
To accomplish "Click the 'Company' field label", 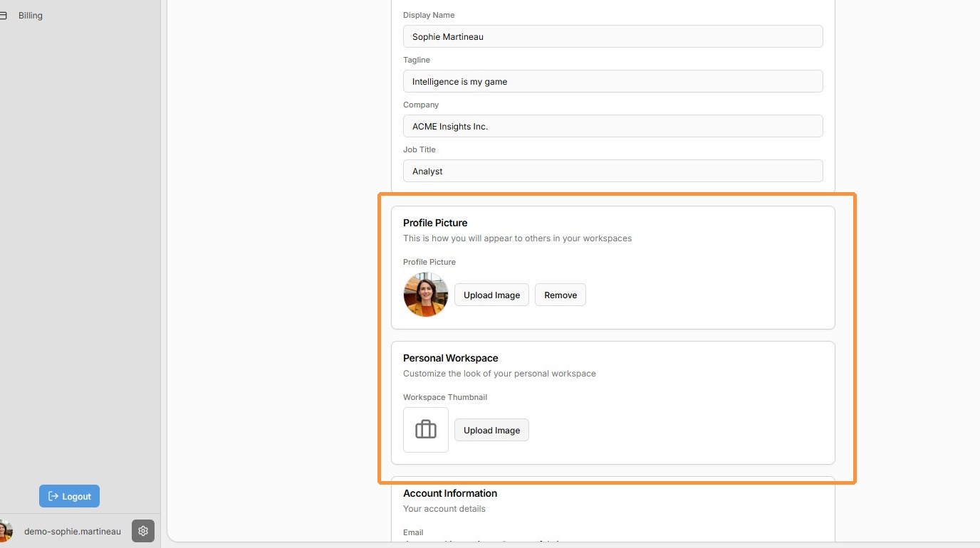I will pyautogui.click(x=421, y=105).
